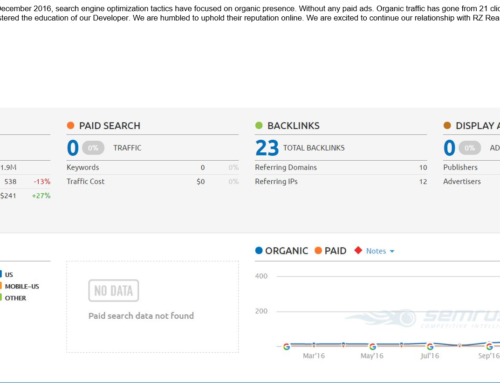
Task: Open the BACKLINKS report heading
Action: pyautogui.click(x=293, y=126)
